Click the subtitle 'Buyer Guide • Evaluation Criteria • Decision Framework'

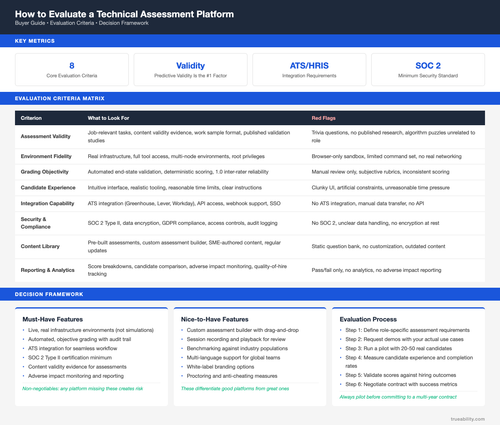click(82, 23)
